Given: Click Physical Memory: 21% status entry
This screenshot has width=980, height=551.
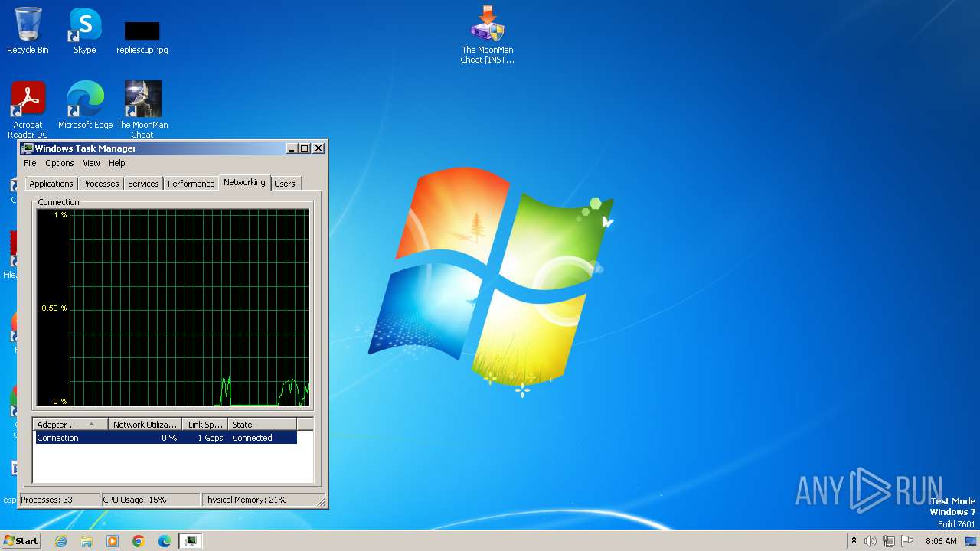Looking at the screenshot, I should (259, 500).
